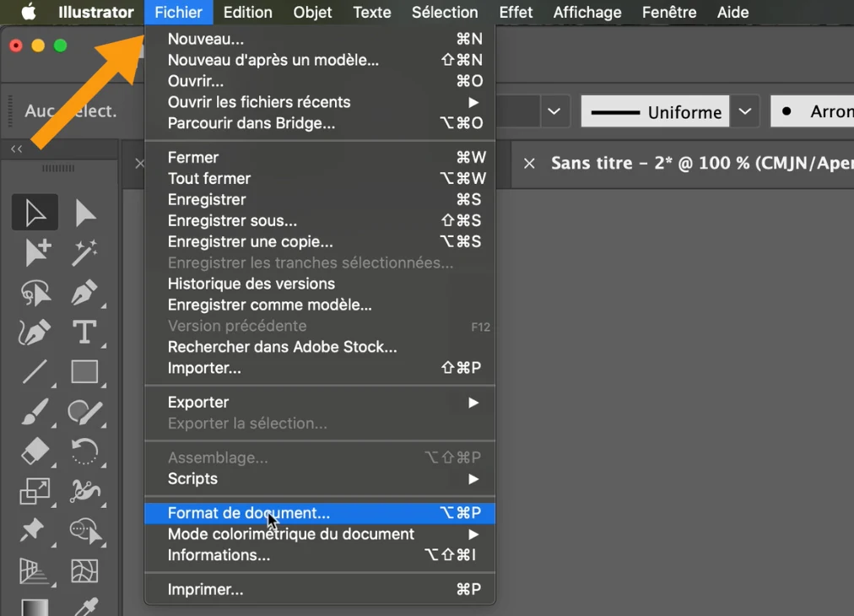Viewport: 854px width, 616px height.
Task: Choose Parcourir dans Bridge…
Action: [320, 124]
